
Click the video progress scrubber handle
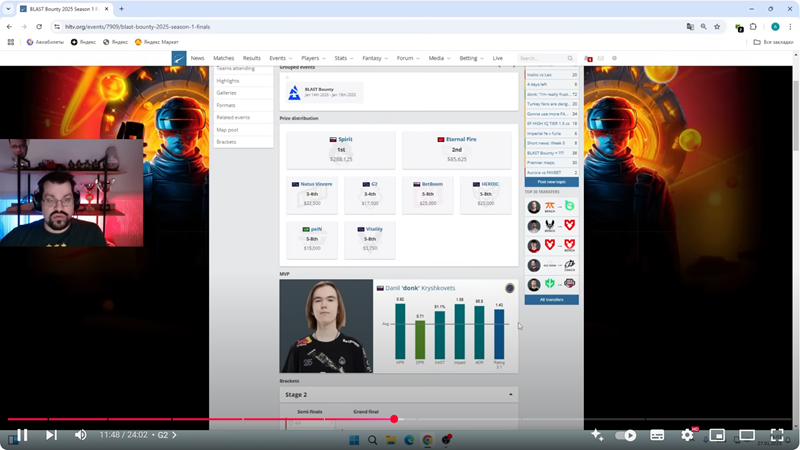click(394, 419)
